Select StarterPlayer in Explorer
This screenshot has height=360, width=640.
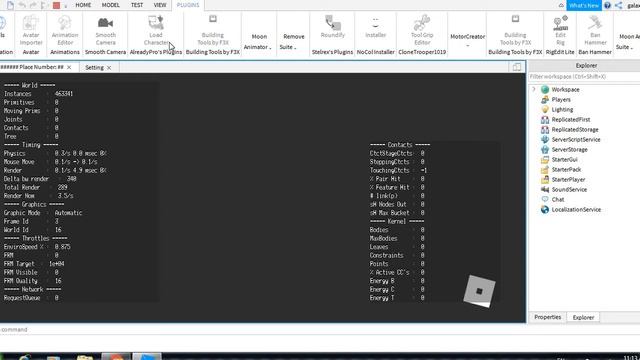tap(568, 180)
